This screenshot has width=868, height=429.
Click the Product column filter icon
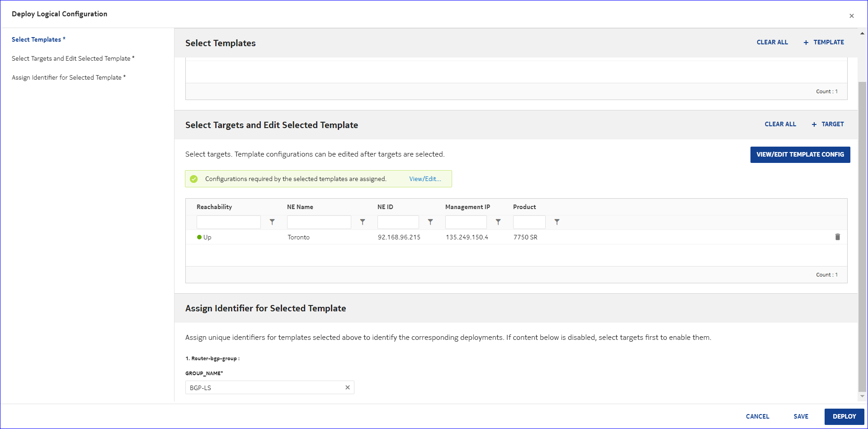tap(557, 222)
